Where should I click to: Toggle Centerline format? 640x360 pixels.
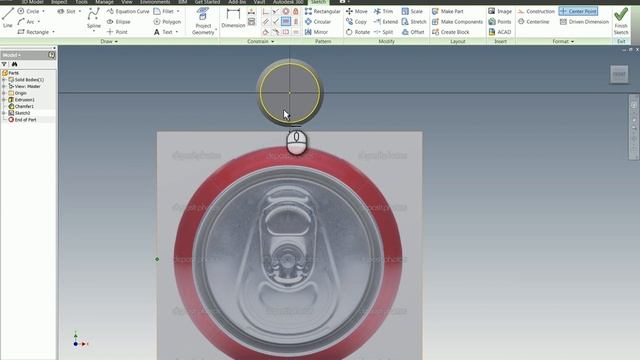tap(533, 22)
